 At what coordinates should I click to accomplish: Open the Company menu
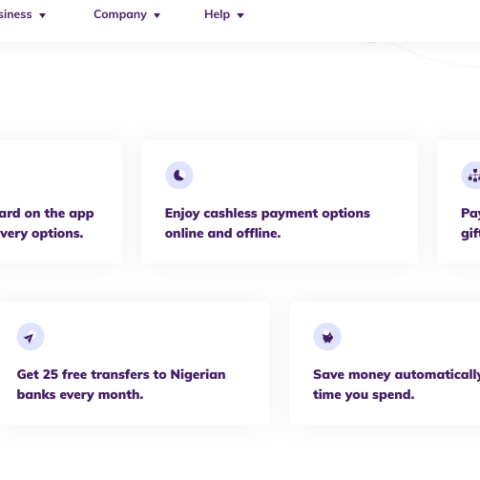120,14
